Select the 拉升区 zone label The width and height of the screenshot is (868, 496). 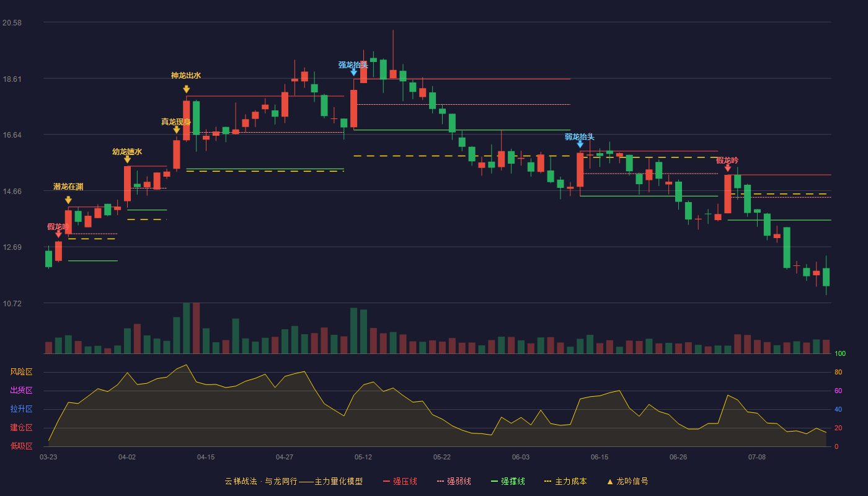21,409
